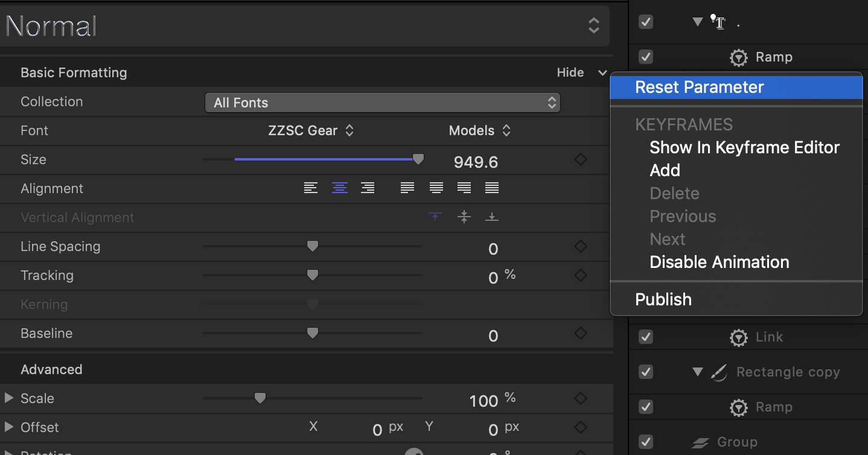
Task: Hide the Basic Formatting section
Action: pyautogui.click(x=570, y=73)
